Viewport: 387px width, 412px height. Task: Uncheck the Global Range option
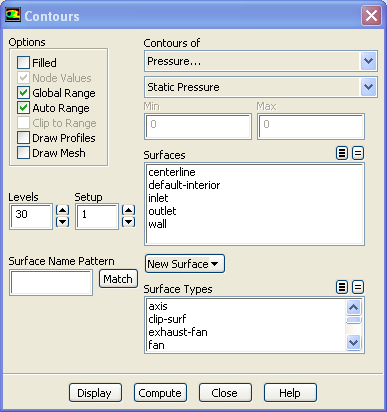click(23, 93)
